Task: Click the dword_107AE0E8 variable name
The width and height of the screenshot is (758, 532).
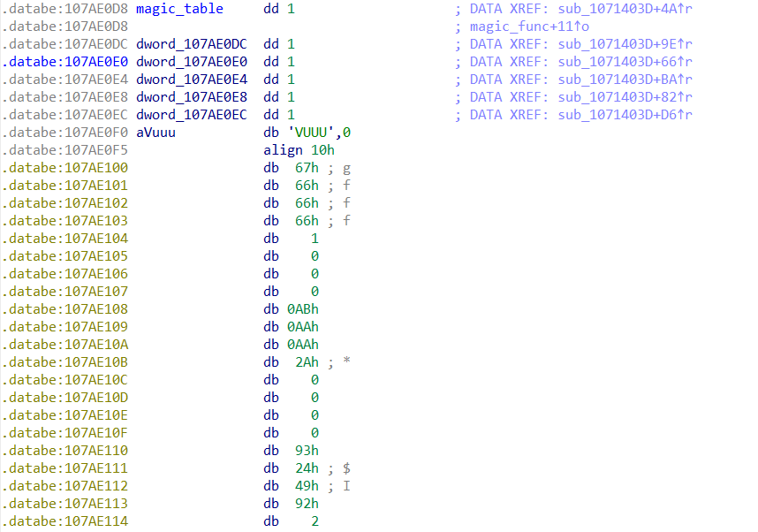Action: 191,97
